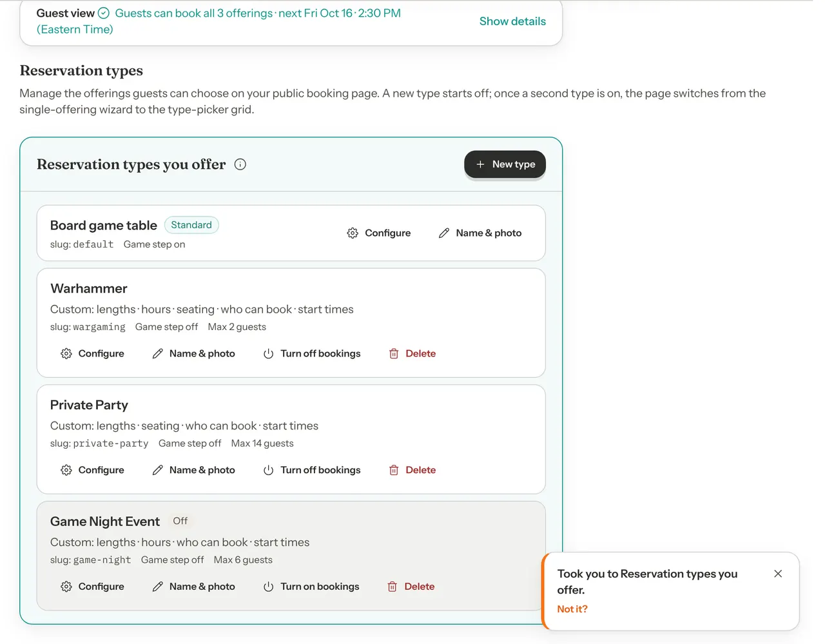825x644 pixels.
Task: Create a New type reservation
Action: click(505, 164)
